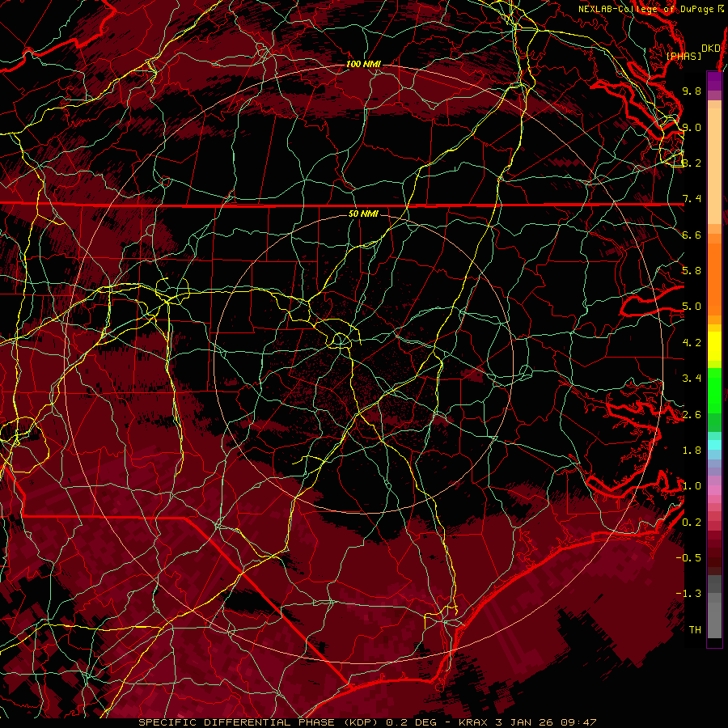Click the gray segment of the color bar

tap(714, 607)
